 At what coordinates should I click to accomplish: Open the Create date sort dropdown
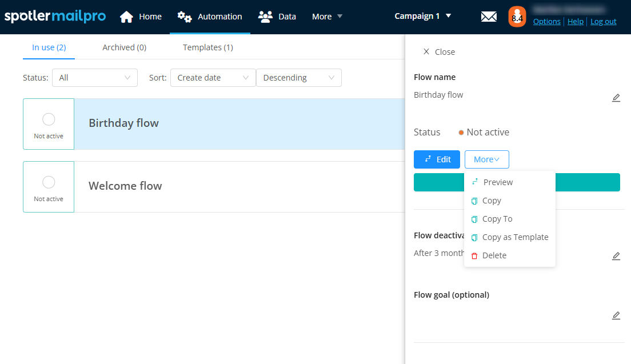pos(213,78)
